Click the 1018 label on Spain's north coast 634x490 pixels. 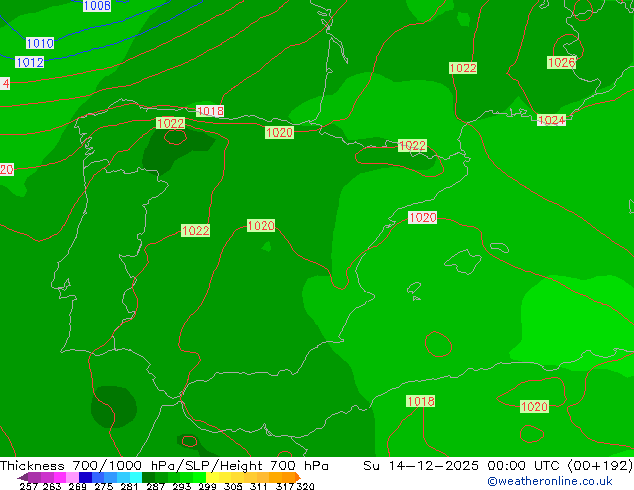210,111
